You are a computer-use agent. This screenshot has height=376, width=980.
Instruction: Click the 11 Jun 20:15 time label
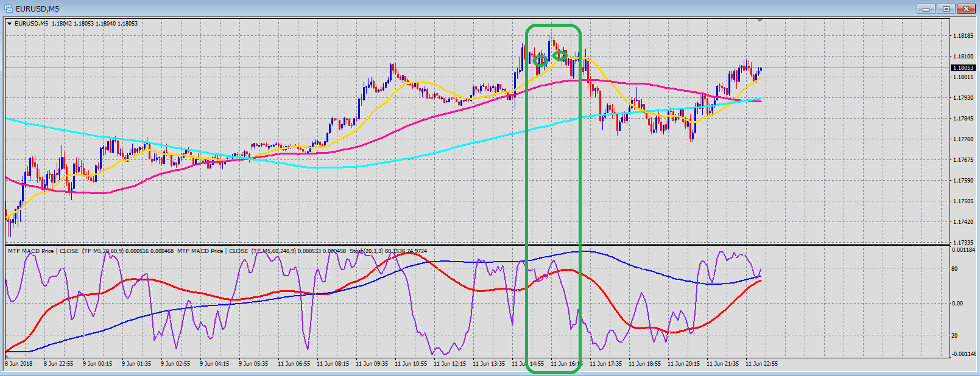coord(684,364)
